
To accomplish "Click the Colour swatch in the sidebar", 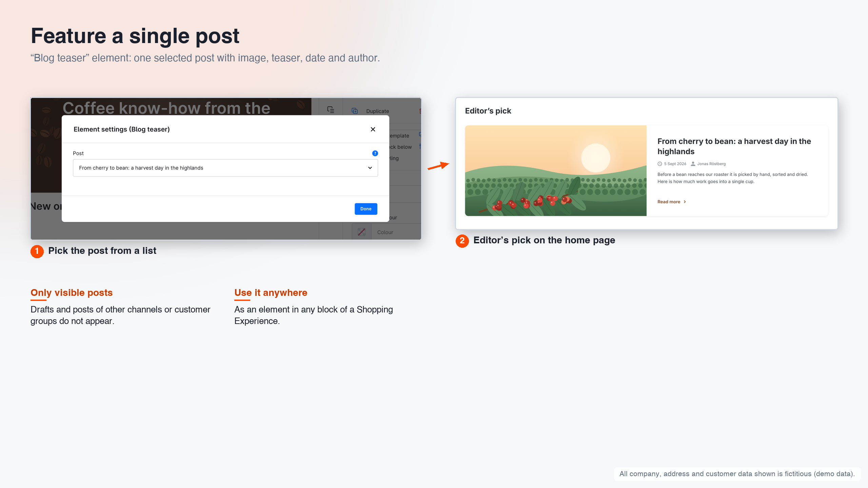I will click(361, 232).
